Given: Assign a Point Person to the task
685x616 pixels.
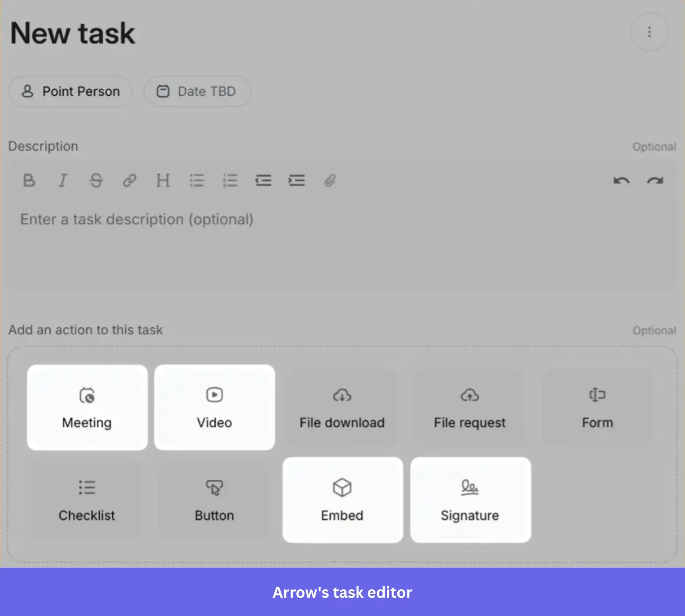Looking at the screenshot, I should [70, 91].
